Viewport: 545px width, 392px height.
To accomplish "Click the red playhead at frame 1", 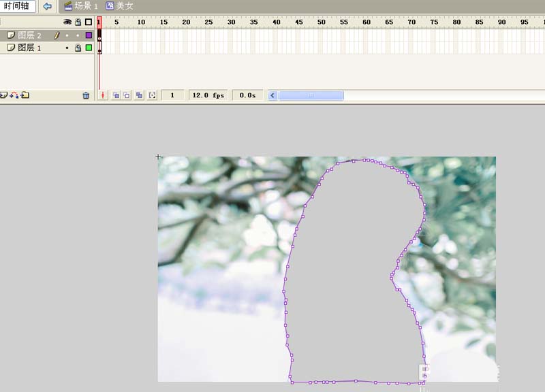I will point(99,22).
